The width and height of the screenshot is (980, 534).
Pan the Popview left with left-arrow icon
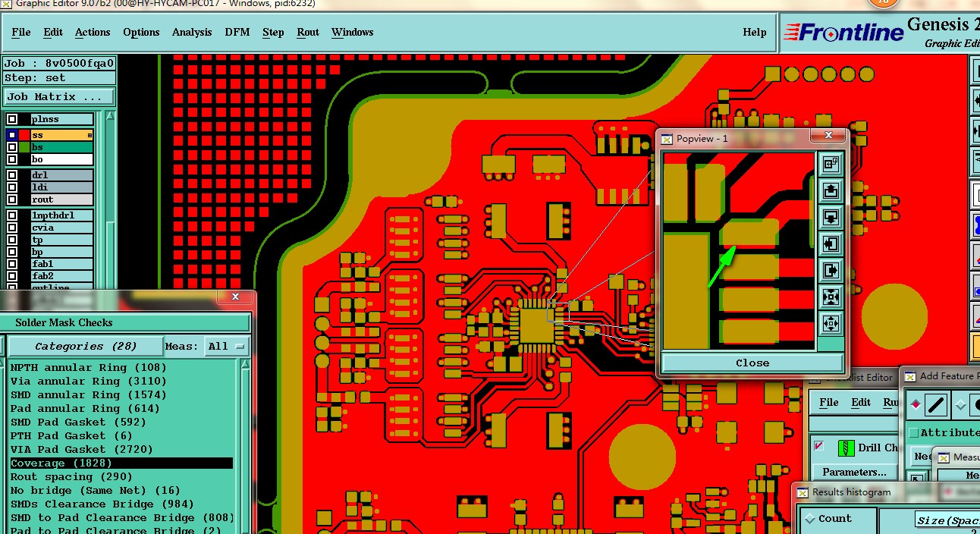[x=831, y=243]
